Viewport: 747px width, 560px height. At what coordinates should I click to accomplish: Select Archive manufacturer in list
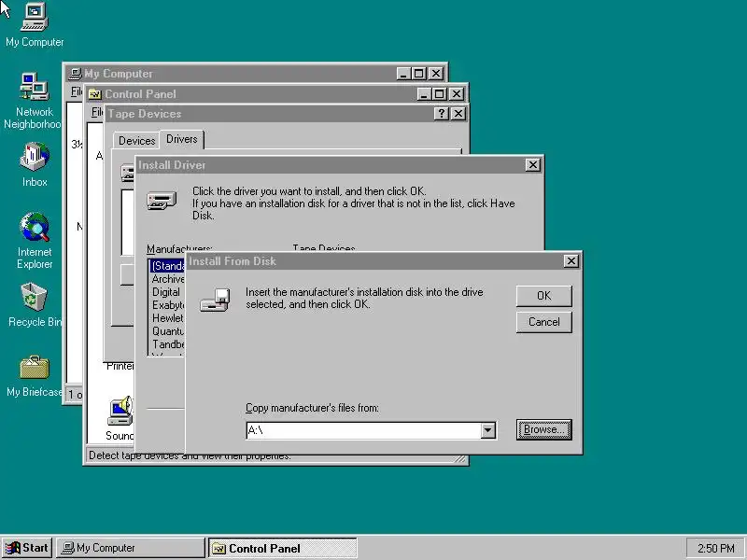[167, 279]
